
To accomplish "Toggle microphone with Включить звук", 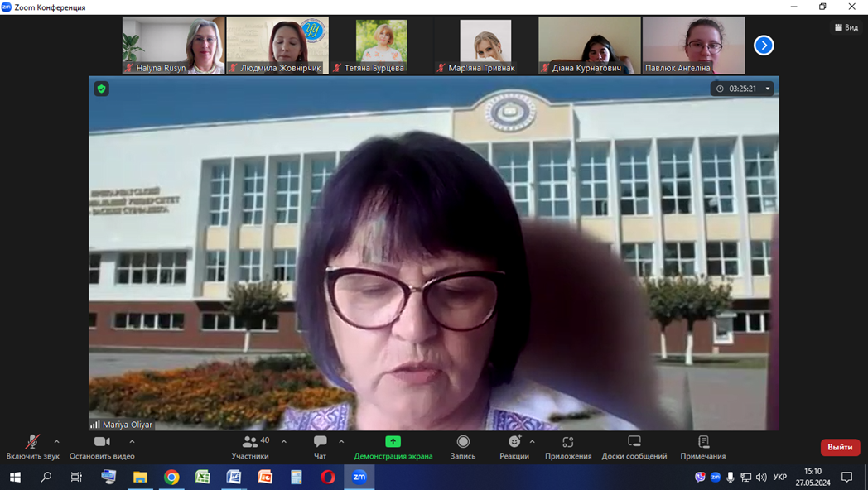I will click(x=32, y=447).
